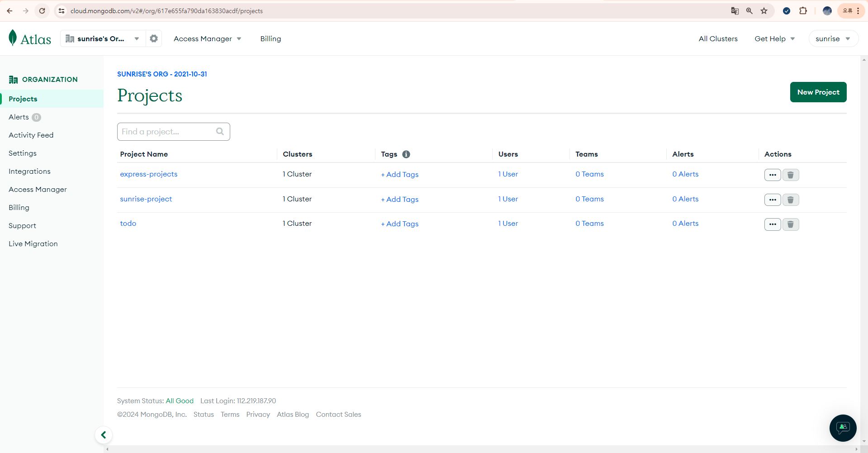Add tags to sunrise-project
Viewport: 868px width, 453px height.
[400, 200]
